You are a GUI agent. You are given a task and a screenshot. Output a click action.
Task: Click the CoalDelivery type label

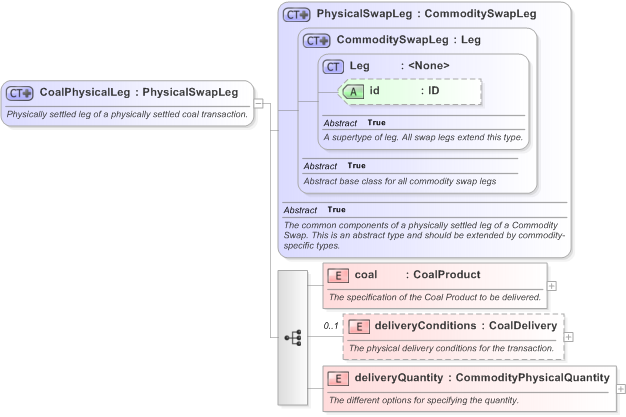click(523, 326)
